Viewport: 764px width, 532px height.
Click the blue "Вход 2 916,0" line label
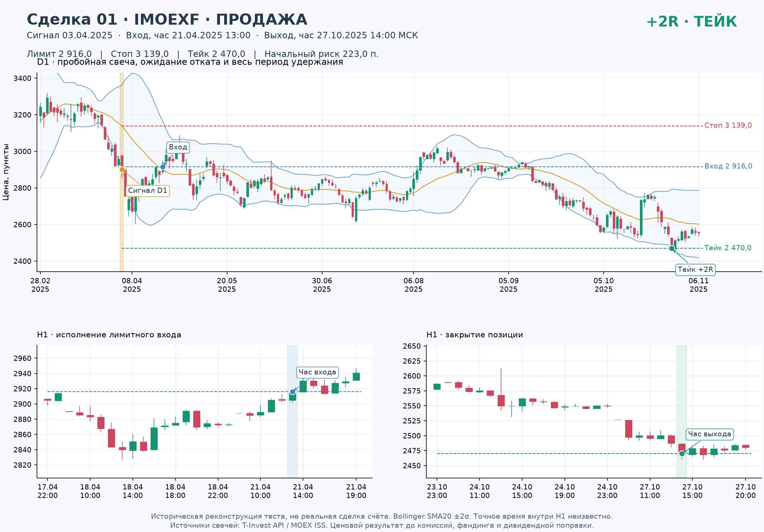(728, 166)
